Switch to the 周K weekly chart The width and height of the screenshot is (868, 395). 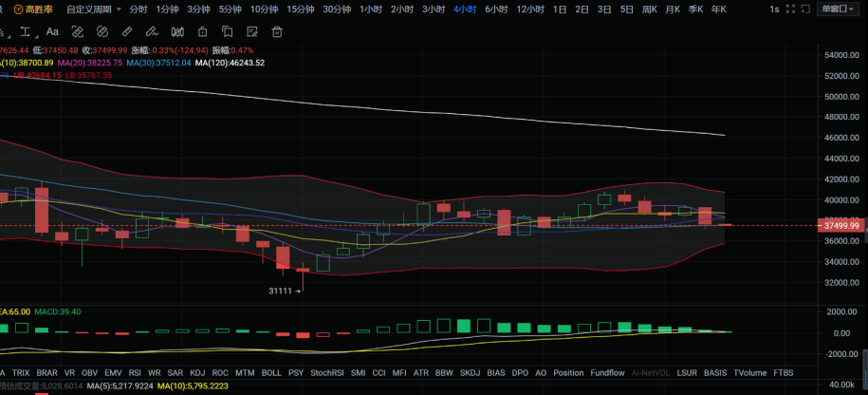click(649, 9)
